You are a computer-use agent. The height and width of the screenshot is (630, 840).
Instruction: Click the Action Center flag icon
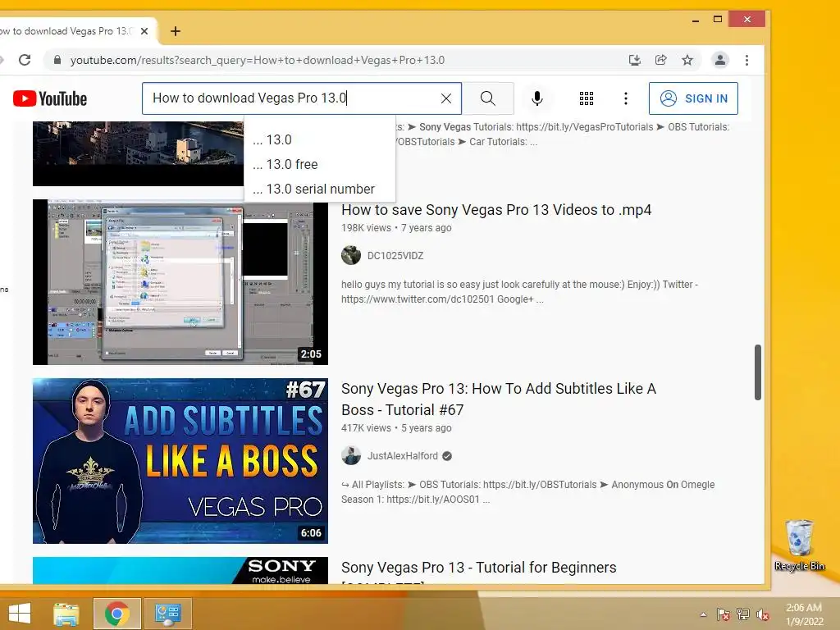(x=724, y=614)
